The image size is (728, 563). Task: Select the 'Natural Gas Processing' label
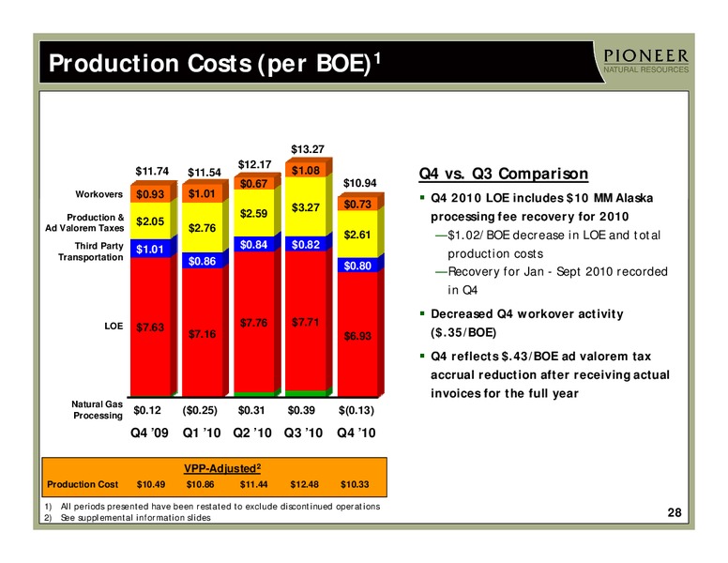[x=97, y=410]
